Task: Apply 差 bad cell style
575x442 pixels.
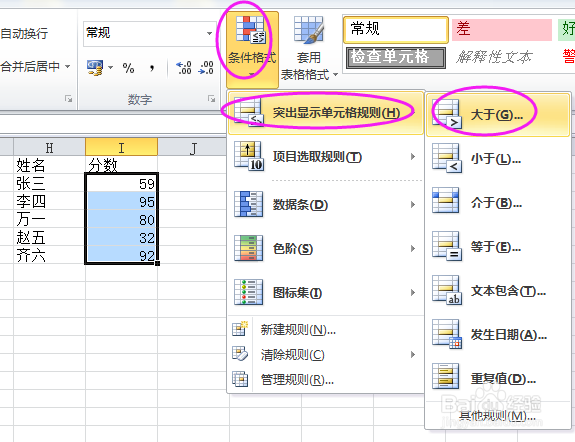Action: [x=502, y=29]
